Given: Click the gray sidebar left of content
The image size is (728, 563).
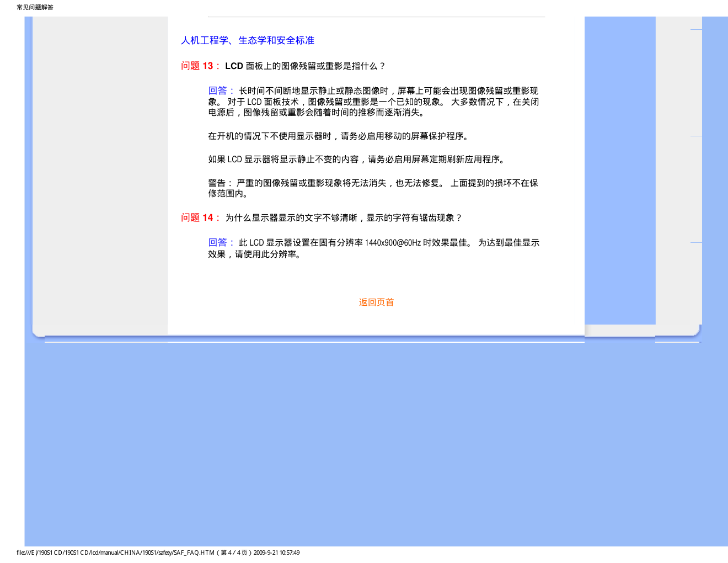Looking at the screenshot, I should 100,166.
